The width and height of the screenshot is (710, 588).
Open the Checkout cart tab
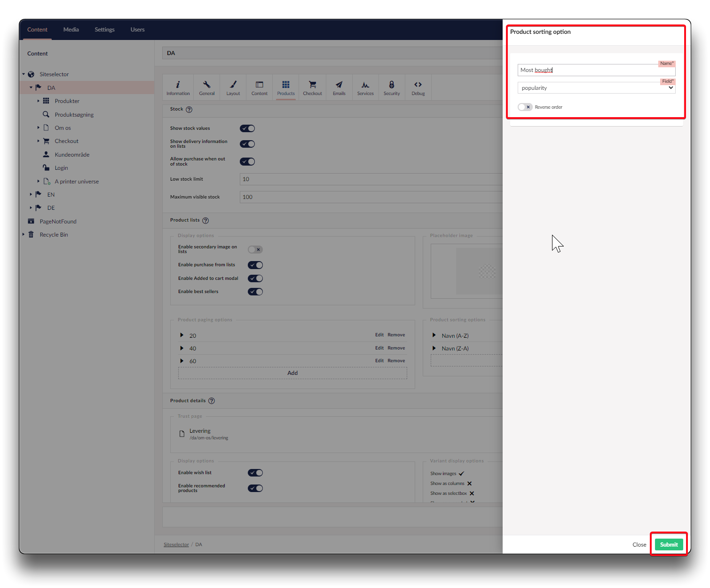click(x=312, y=87)
